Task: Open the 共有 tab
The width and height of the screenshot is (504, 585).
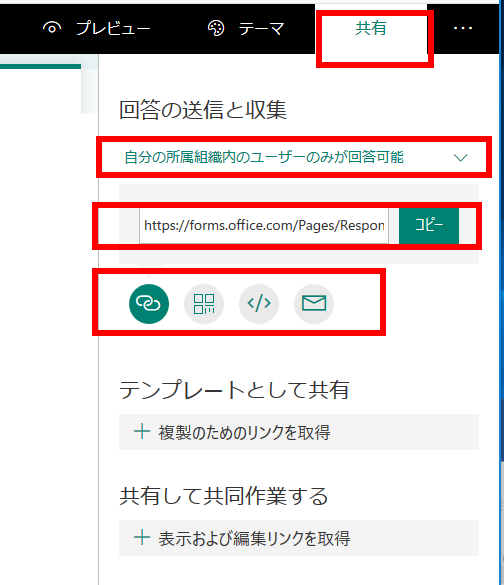Action: [x=371, y=29]
